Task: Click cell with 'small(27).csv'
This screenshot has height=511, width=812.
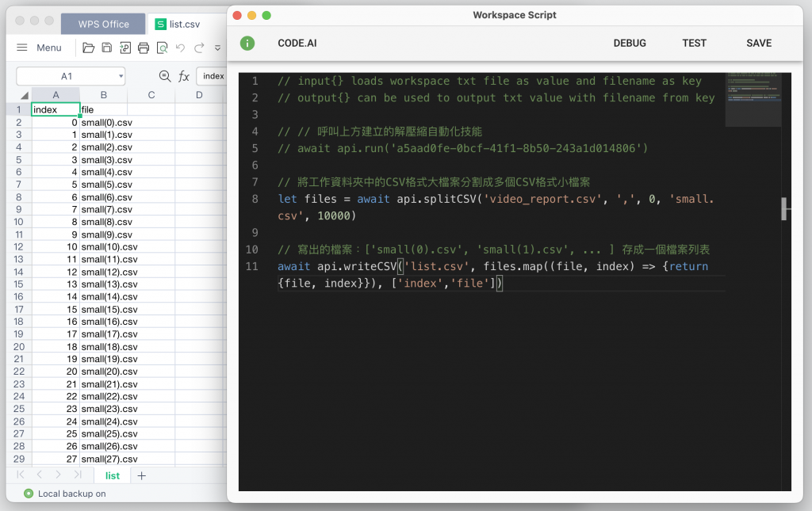Action: (x=109, y=459)
